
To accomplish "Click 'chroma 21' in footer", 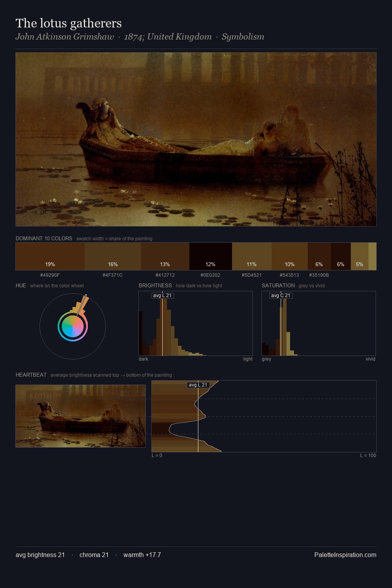I will pos(94,555).
